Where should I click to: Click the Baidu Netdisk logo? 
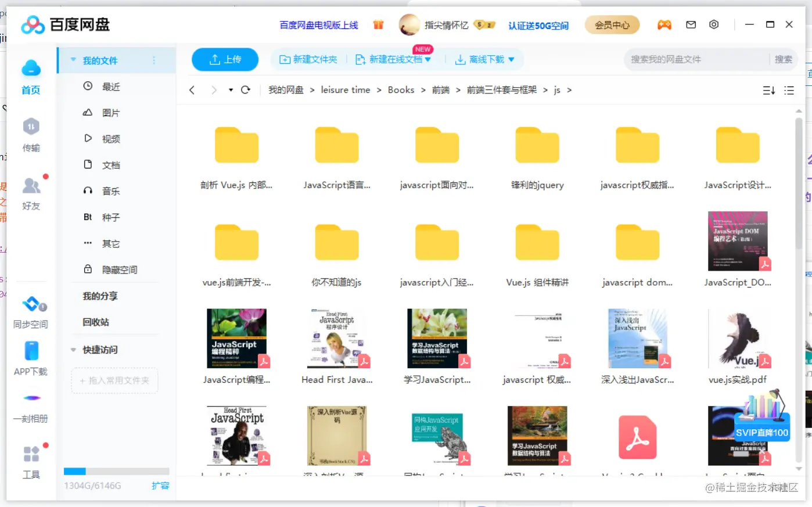pyautogui.click(x=65, y=24)
